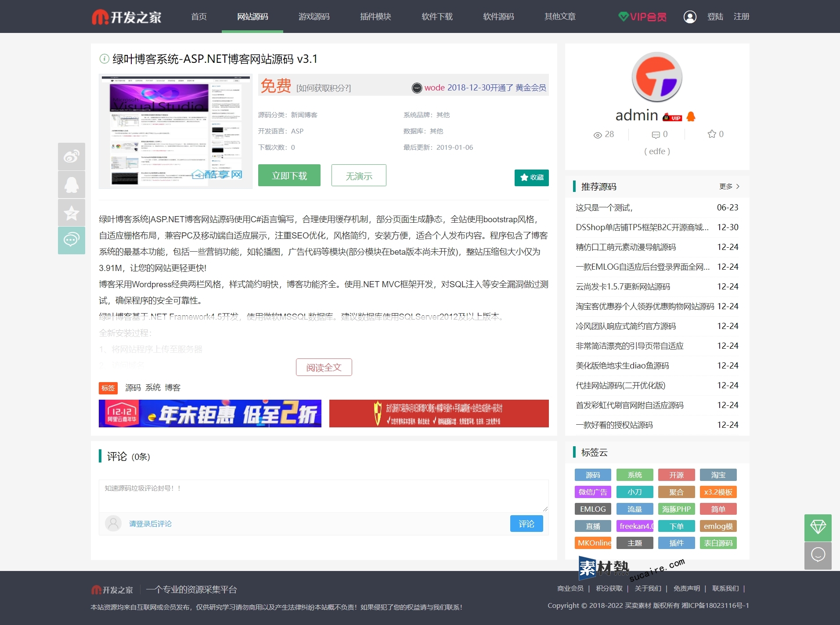
Task: Select the 微信广告 tag
Action: (593, 492)
